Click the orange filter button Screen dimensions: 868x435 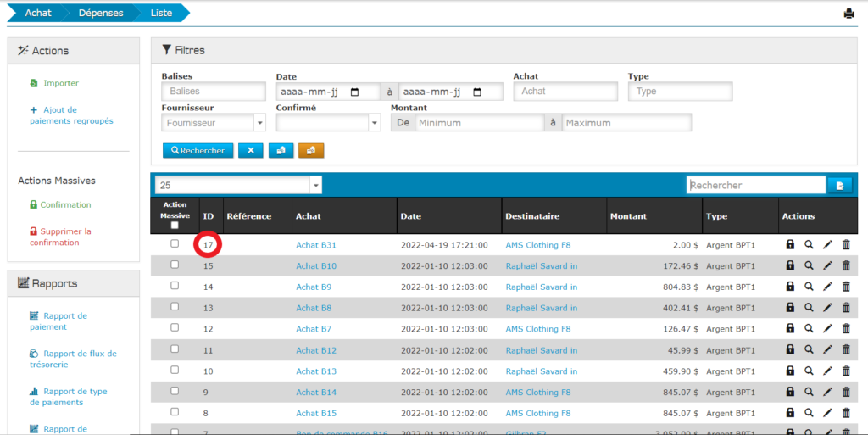click(x=311, y=150)
